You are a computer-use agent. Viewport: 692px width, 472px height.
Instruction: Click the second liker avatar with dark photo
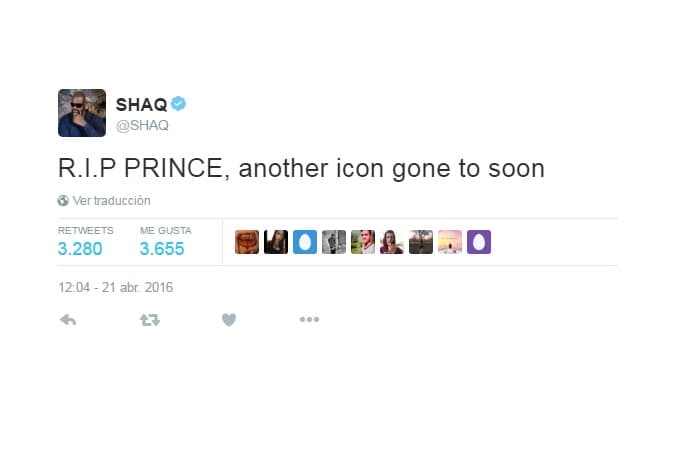tap(276, 242)
